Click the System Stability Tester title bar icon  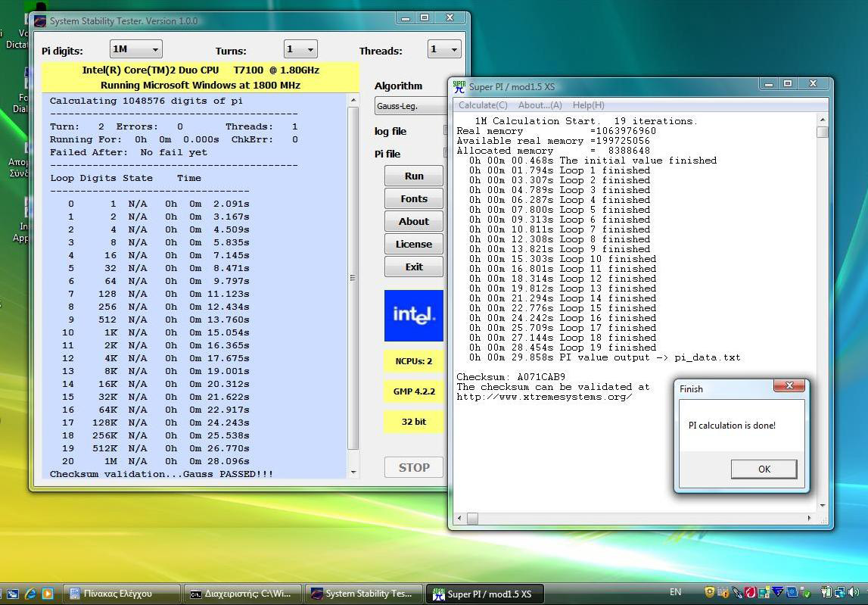coord(40,21)
